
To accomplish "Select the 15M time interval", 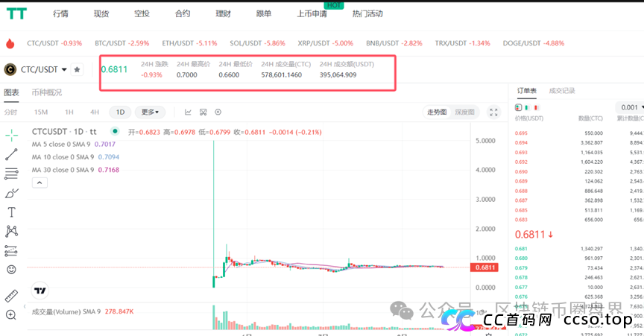I will tap(41, 112).
